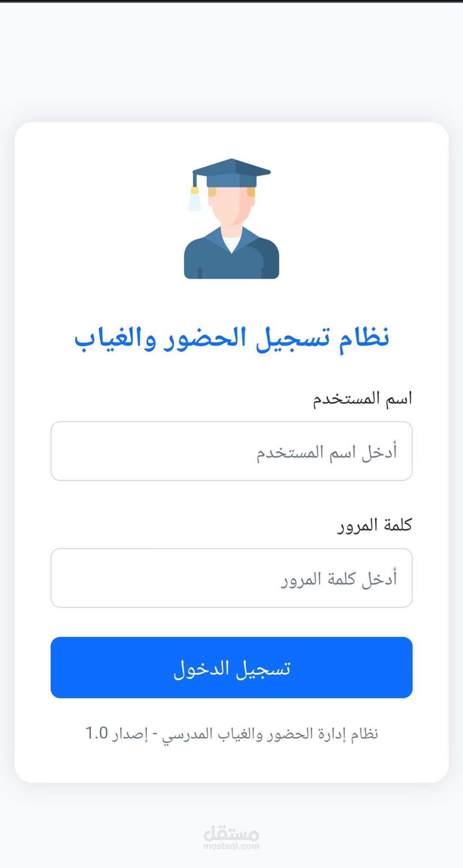Click the footer text نظام إدارة الحضور والغياب المدرسي
The image size is (463, 868).
coord(270,734)
